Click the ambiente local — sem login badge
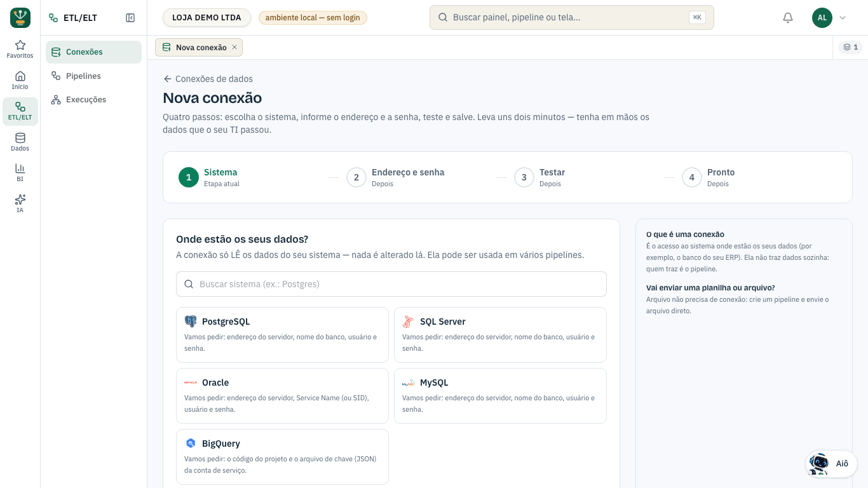 tap(313, 18)
